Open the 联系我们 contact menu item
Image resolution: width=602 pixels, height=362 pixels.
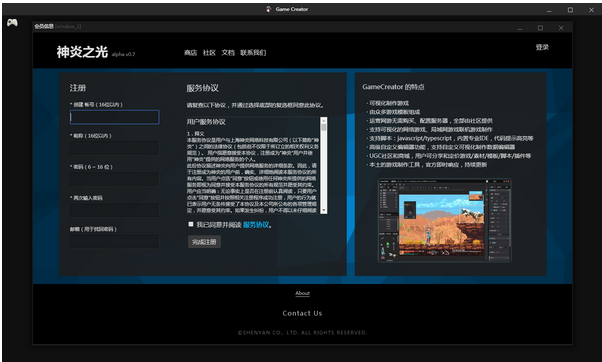pyautogui.click(x=253, y=53)
